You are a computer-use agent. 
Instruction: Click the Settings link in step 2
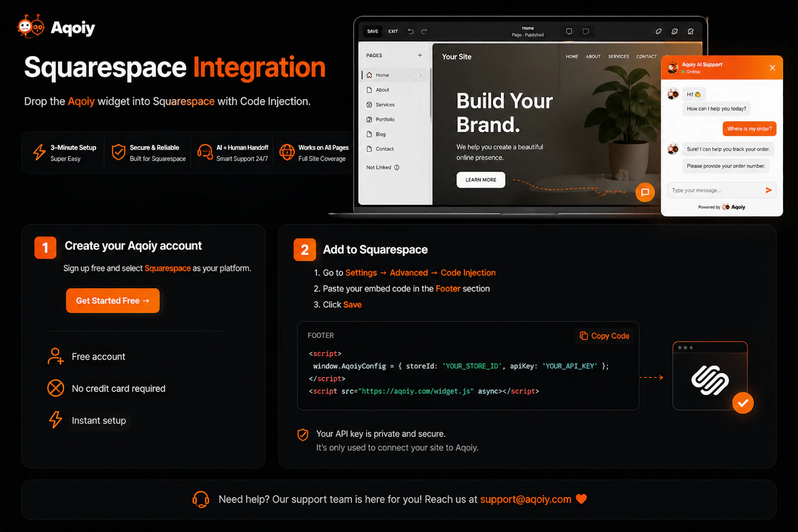coord(361,273)
